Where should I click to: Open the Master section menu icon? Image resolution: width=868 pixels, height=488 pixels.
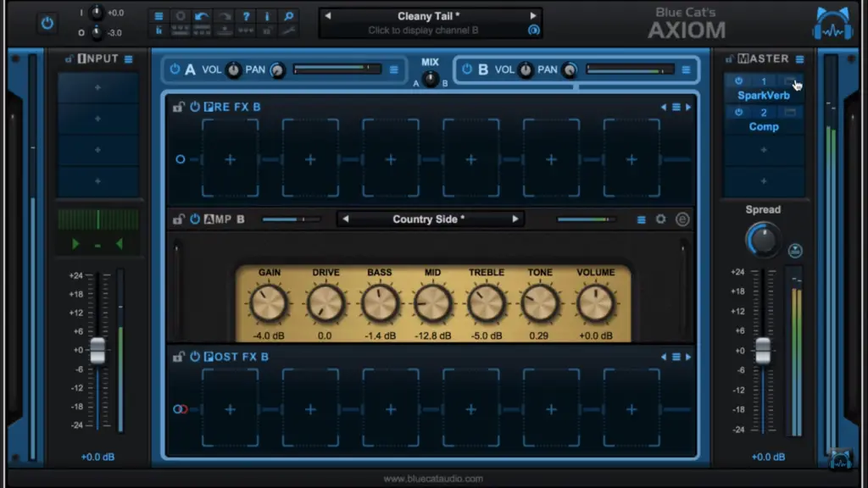(x=800, y=59)
